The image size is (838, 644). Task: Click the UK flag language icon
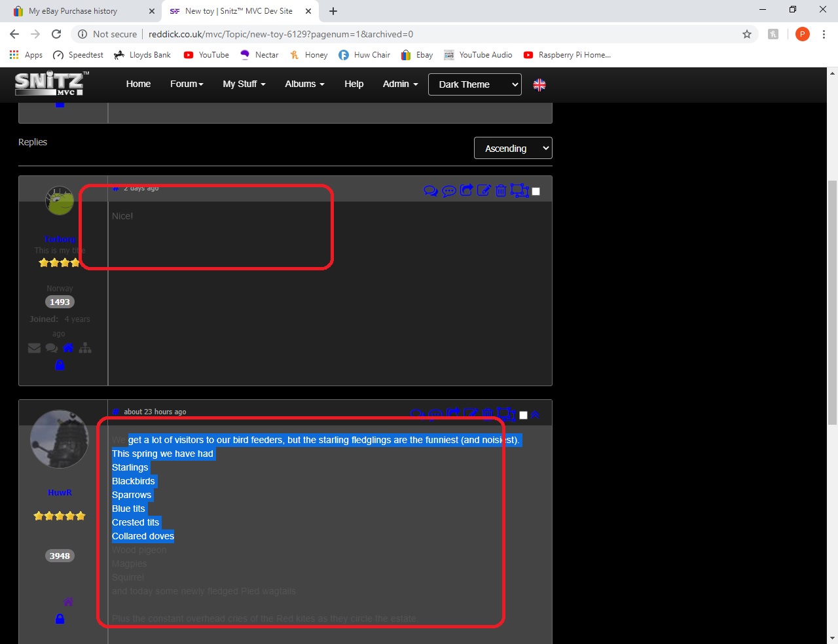[x=539, y=84]
